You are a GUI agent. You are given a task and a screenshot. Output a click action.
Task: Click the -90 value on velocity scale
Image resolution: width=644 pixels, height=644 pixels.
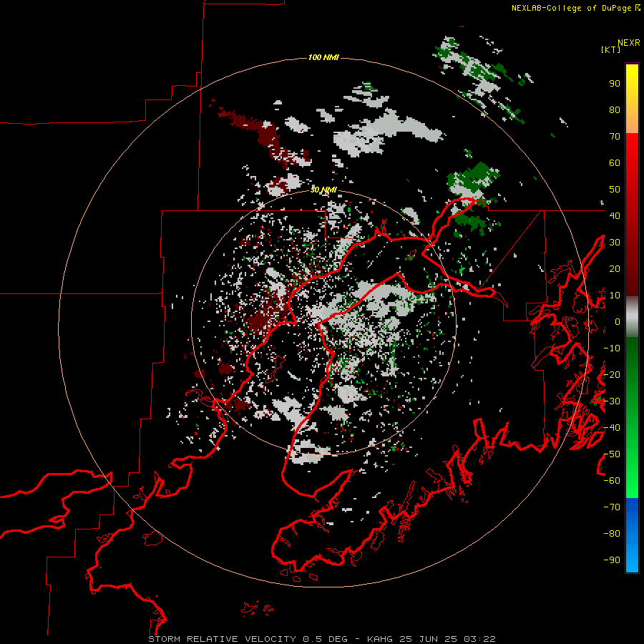[x=612, y=560]
